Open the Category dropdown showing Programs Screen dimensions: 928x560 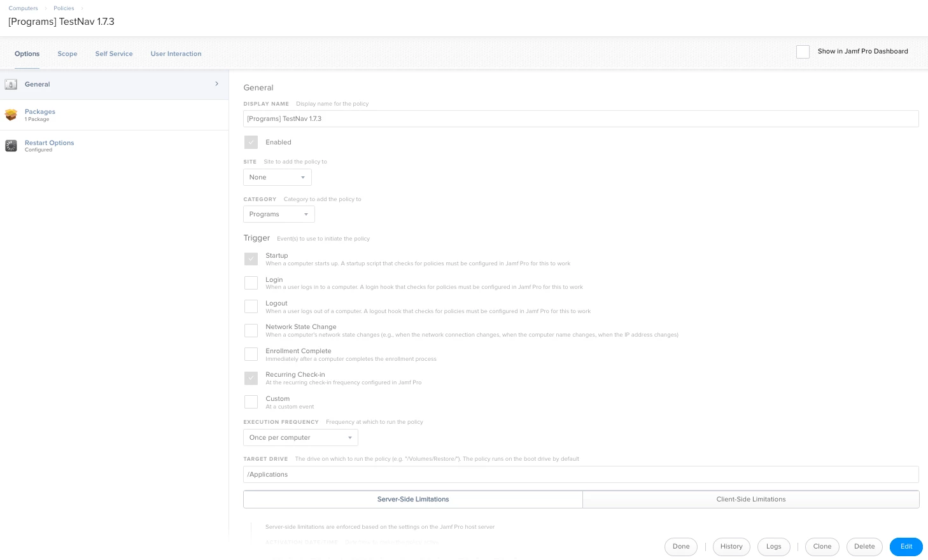[x=279, y=214]
